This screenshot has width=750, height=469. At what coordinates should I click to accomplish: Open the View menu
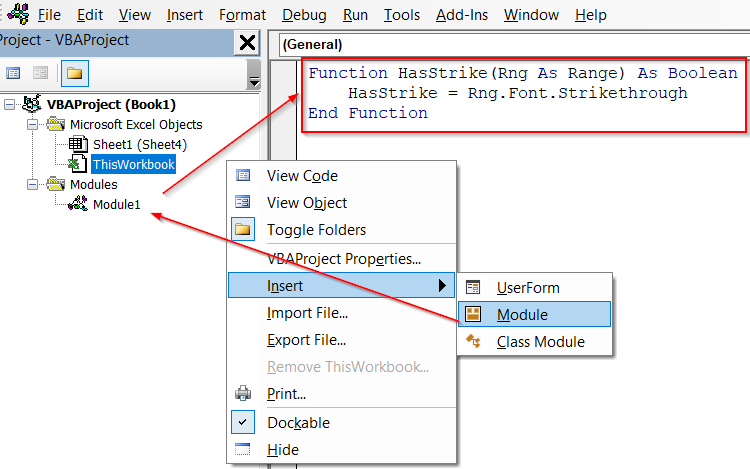point(134,15)
